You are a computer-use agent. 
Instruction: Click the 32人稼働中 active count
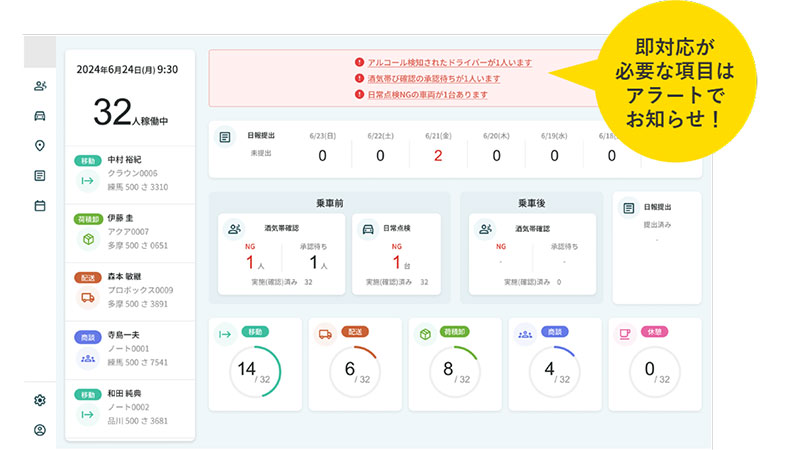(x=131, y=113)
